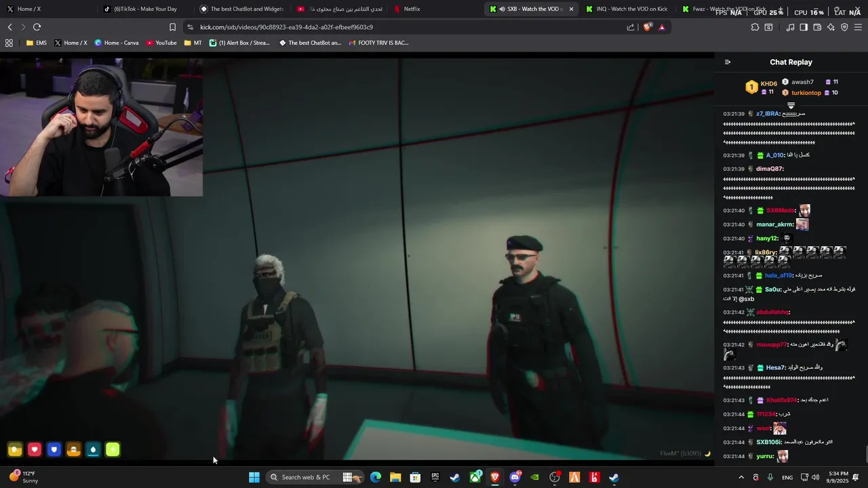The height and width of the screenshot is (488, 868).
Task: Go back to the previous page
Action: (9, 27)
